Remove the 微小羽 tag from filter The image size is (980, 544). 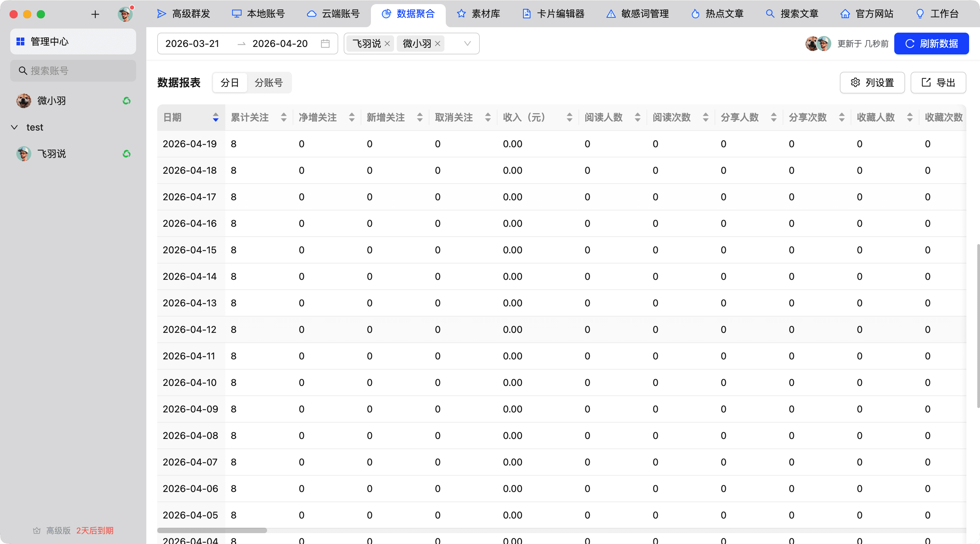point(438,44)
